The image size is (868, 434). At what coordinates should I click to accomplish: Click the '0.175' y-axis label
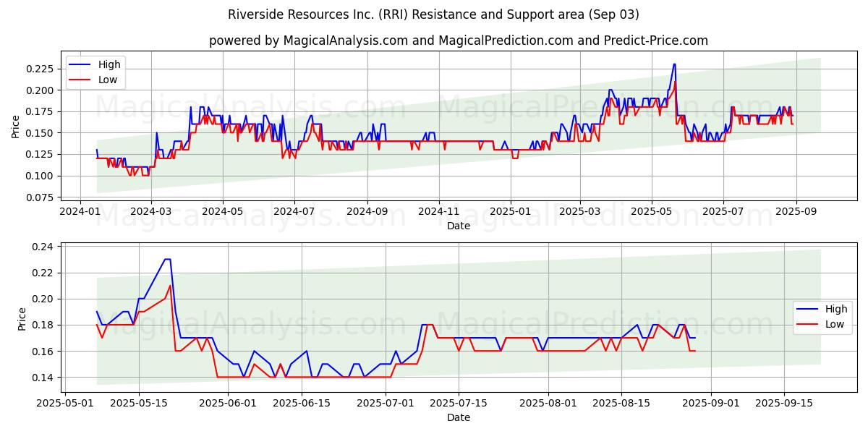click(39, 111)
